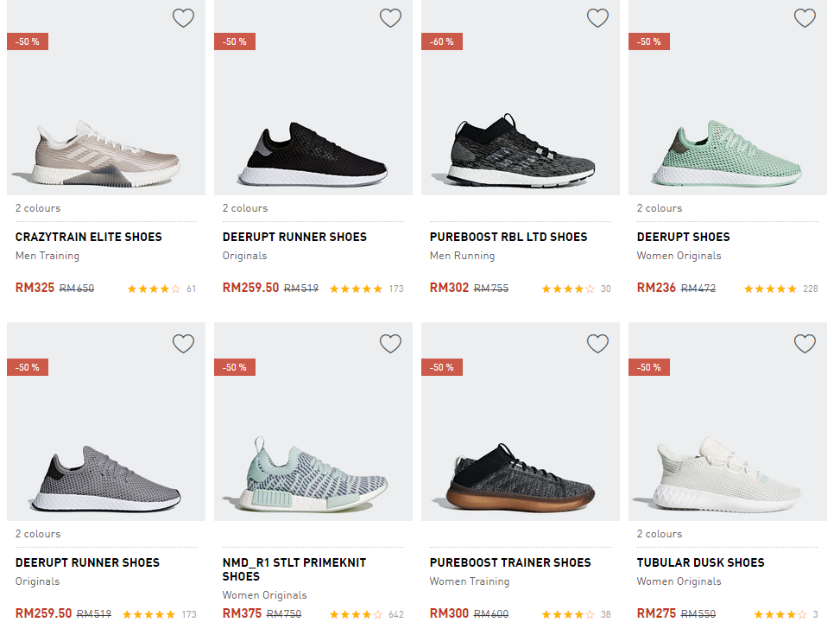This screenshot has width=840, height=635.
Task: Favorite the Tubular Dusk Shoes
Action: (x=805, y=344)
